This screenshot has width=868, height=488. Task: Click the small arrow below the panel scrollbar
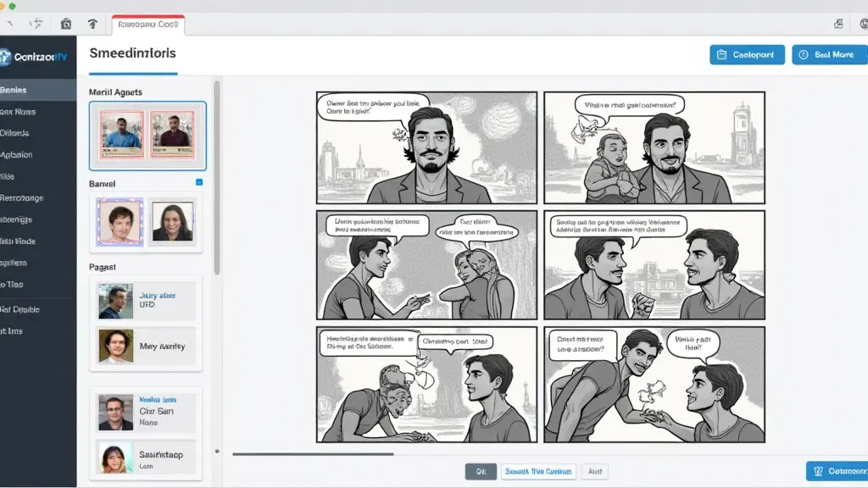(x=218, y=451)
